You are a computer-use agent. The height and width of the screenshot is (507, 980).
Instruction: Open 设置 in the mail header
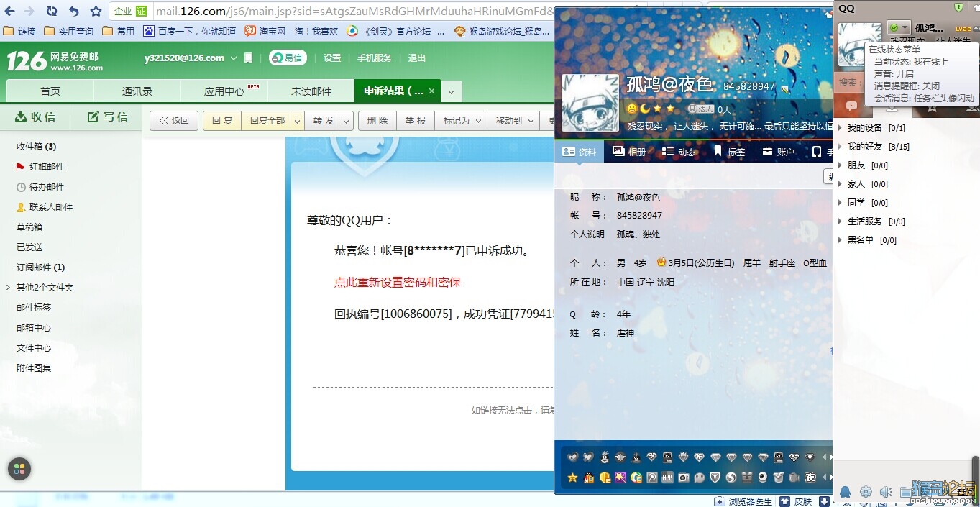332,58
